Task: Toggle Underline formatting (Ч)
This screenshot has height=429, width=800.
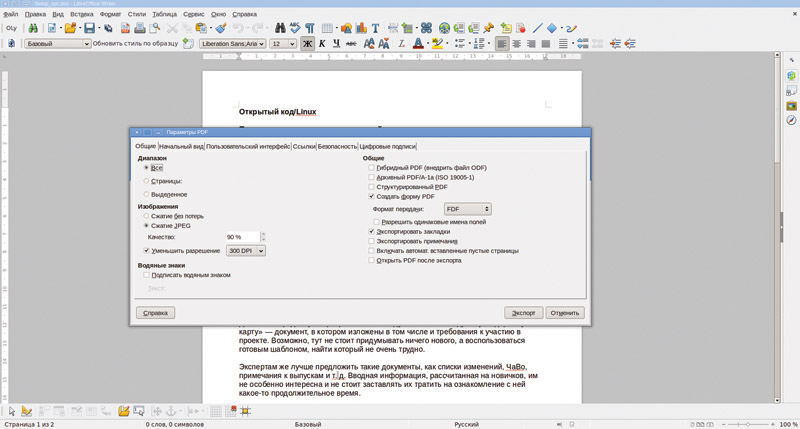Action: (336, 44)
